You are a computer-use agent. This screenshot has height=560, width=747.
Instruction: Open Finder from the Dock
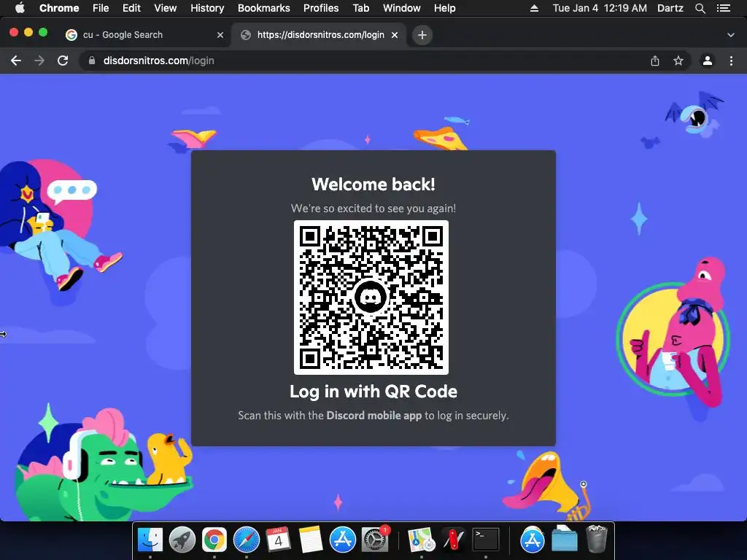coord(150,540)
